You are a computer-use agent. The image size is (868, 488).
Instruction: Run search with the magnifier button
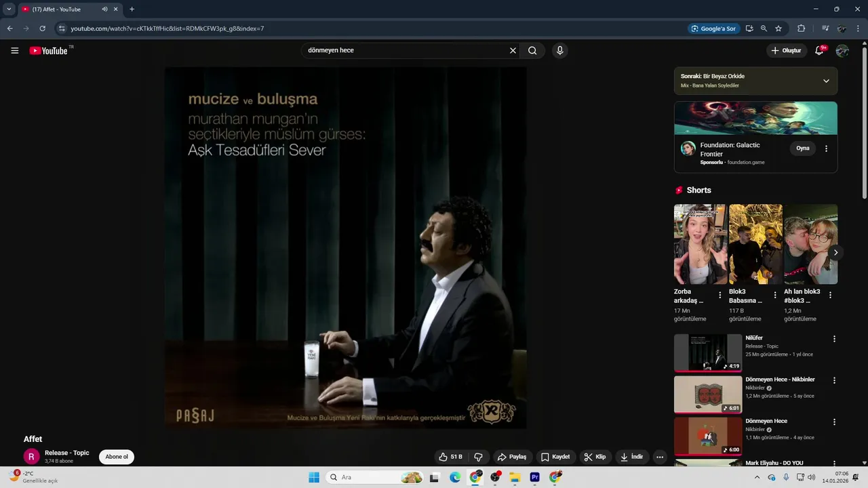532,50
